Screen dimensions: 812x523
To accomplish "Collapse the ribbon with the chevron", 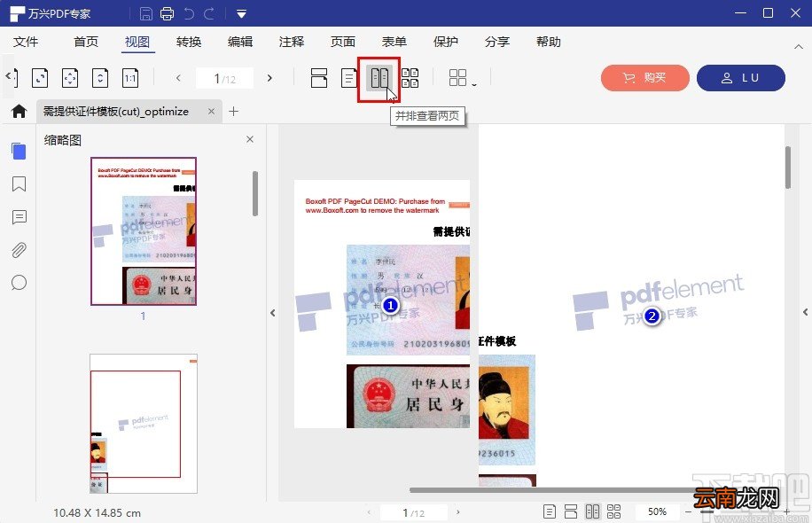I will [x=799, y=47].
